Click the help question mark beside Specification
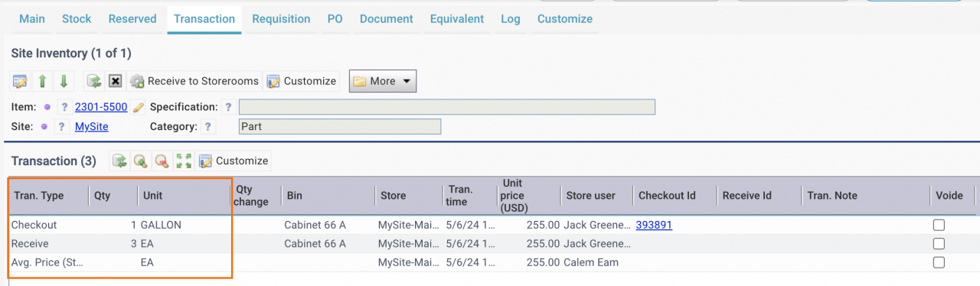 228,107
